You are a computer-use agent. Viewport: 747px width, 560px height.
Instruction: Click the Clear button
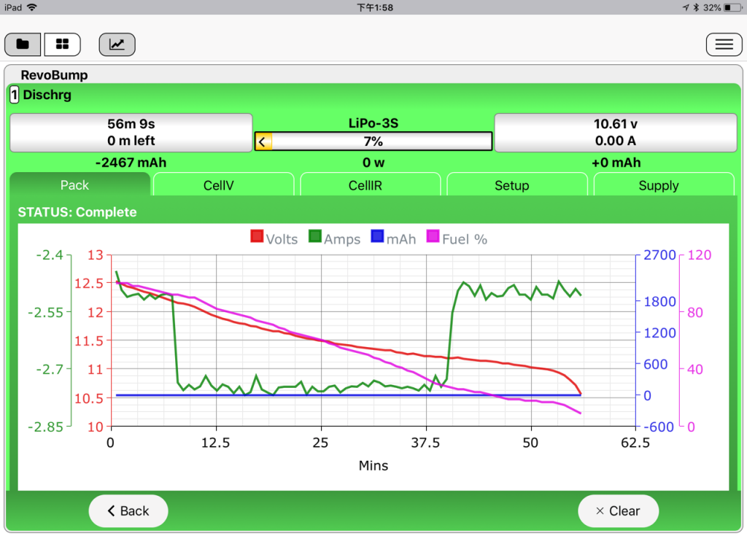tap(618, 511)
